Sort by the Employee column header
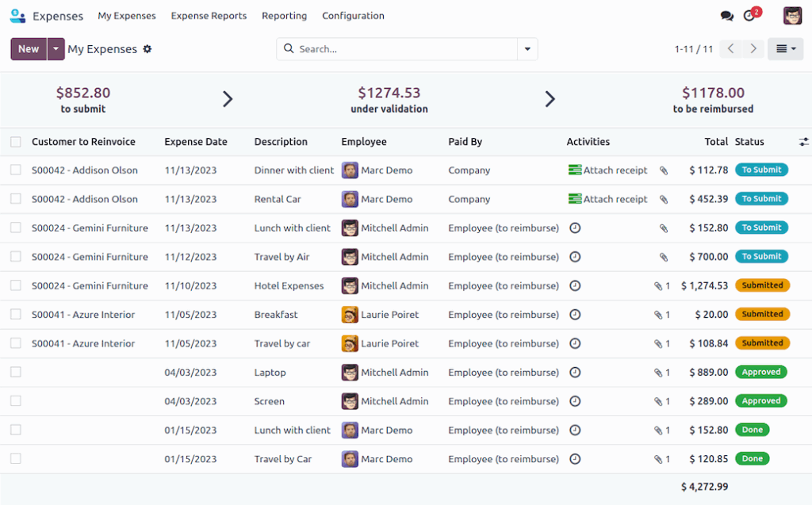The width and height of the screenshot is (812, 505). point(363,142)
